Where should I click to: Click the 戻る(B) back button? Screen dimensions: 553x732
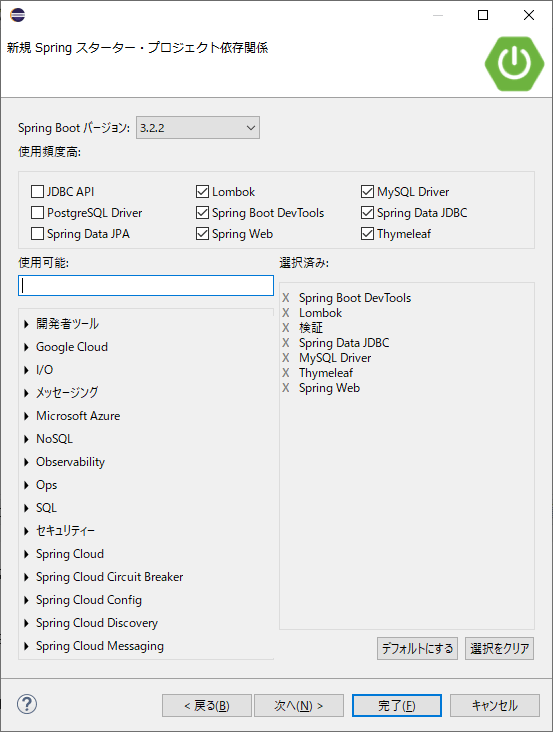(x=207, y=705)
